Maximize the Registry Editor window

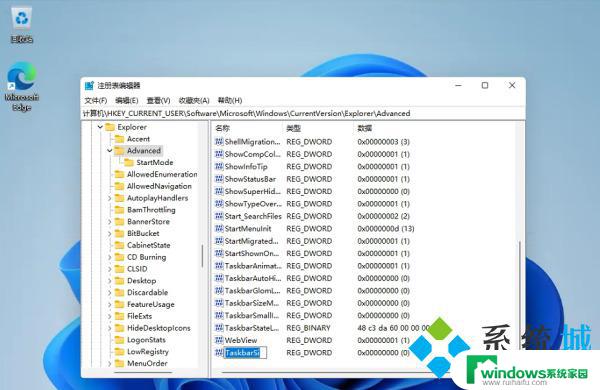[x=485, y=85]
